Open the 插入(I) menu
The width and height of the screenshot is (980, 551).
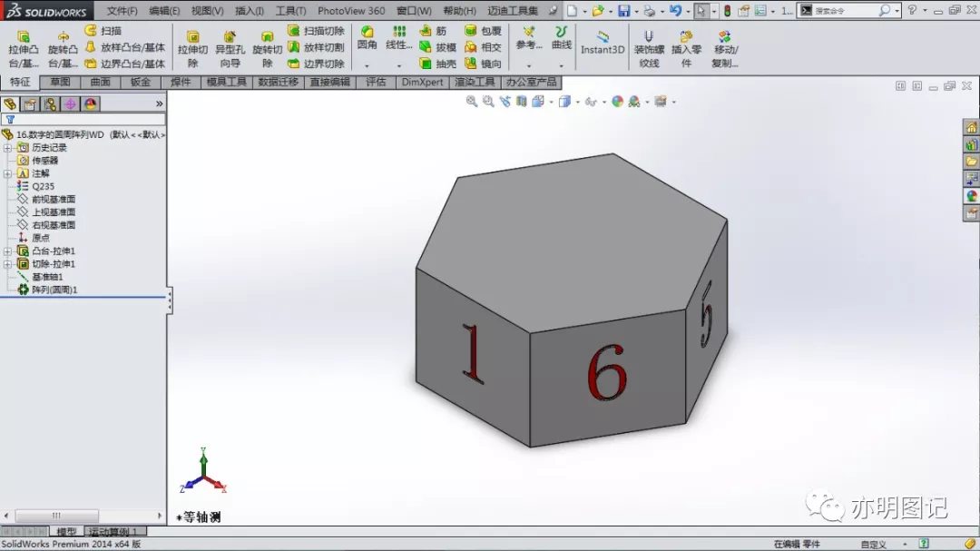click(x=250, y=11)
